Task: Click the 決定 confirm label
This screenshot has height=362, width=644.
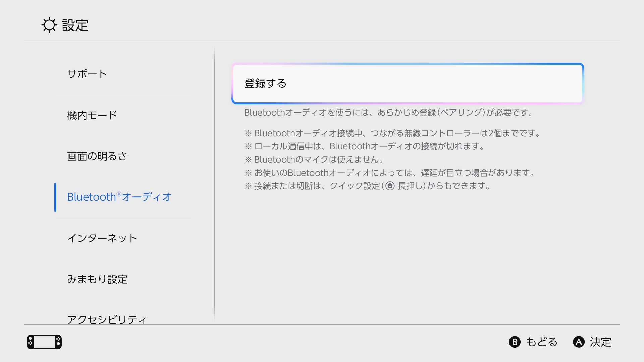Action: click(x=600, y=342)
